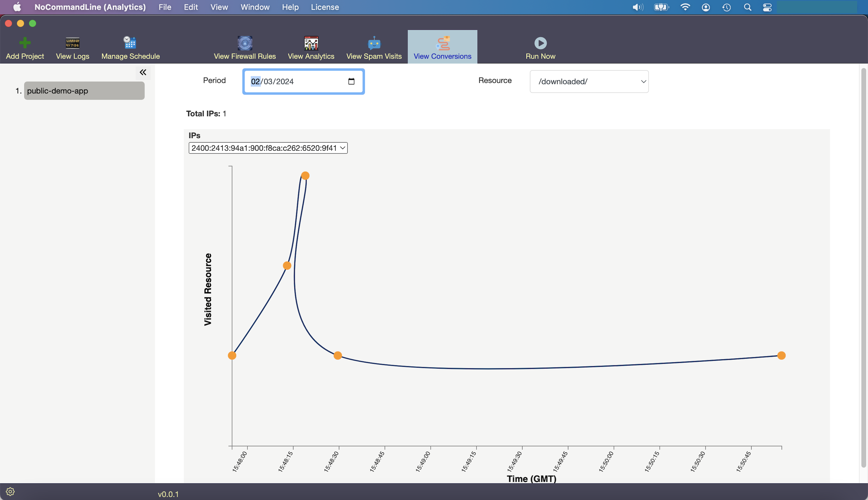
Task: Open the Resource dropdown showing /downloaded/
Action: click(589, 82)
